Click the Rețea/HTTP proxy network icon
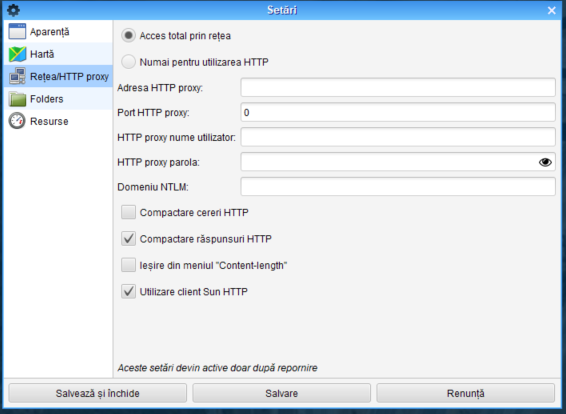566x414 pixels. point(17,76)
